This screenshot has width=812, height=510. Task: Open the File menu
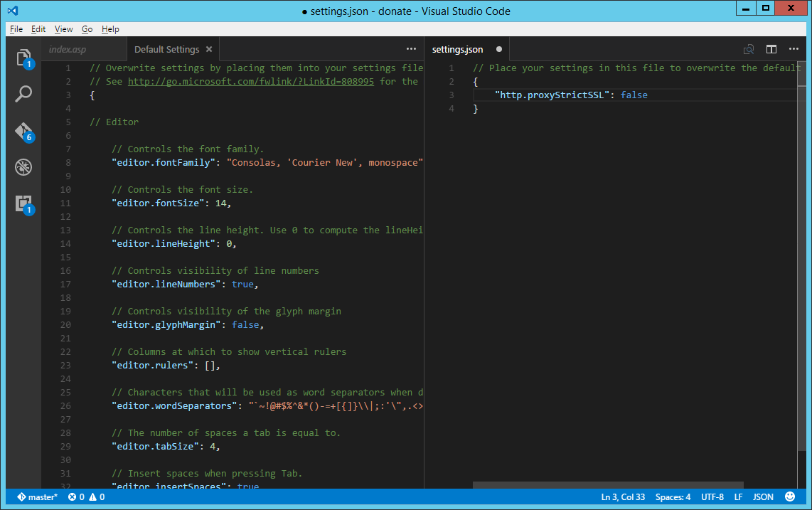coord(16,29)
